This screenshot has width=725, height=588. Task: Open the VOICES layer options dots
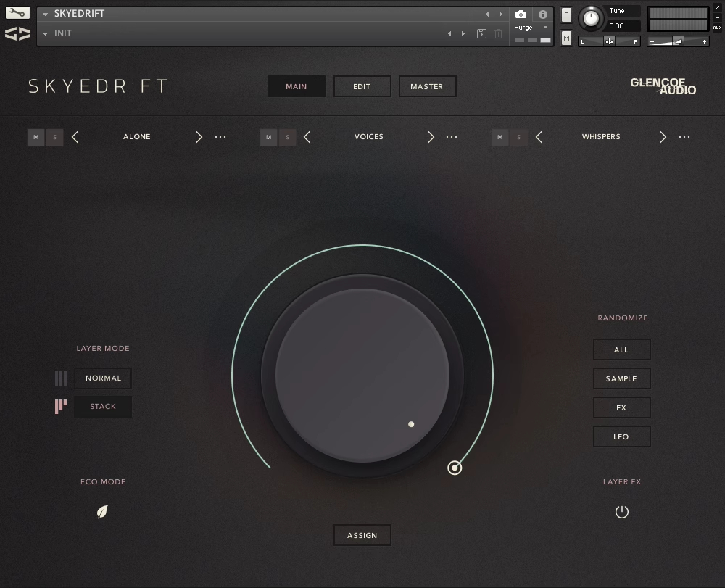452,137
